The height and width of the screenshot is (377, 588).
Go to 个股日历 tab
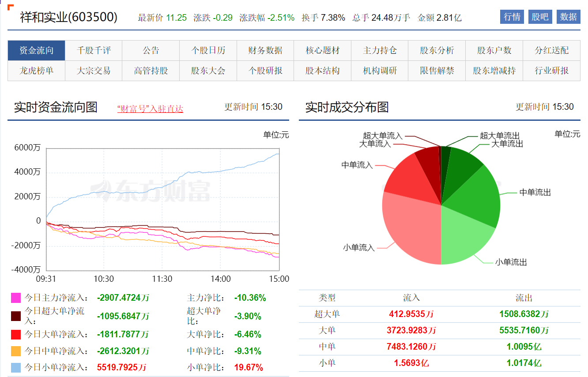click(208, 50)
